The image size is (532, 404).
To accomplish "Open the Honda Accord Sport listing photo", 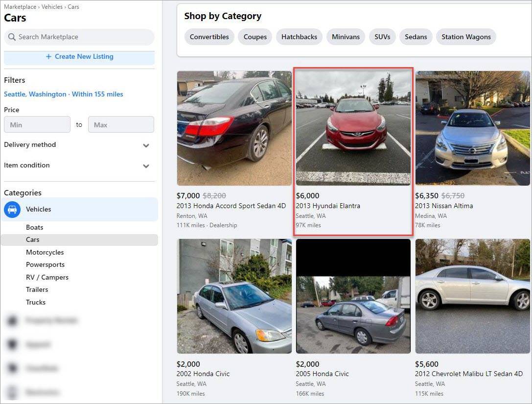I will pos(234,128).
